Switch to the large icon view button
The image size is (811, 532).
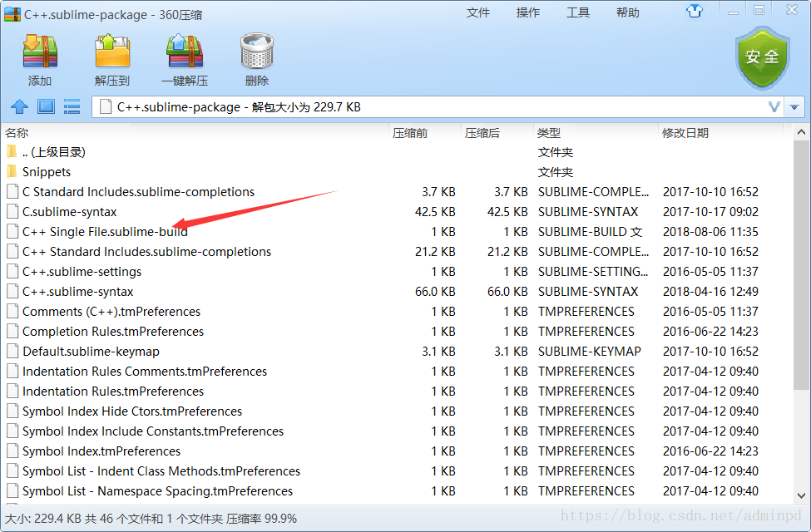tap(46, 107)
